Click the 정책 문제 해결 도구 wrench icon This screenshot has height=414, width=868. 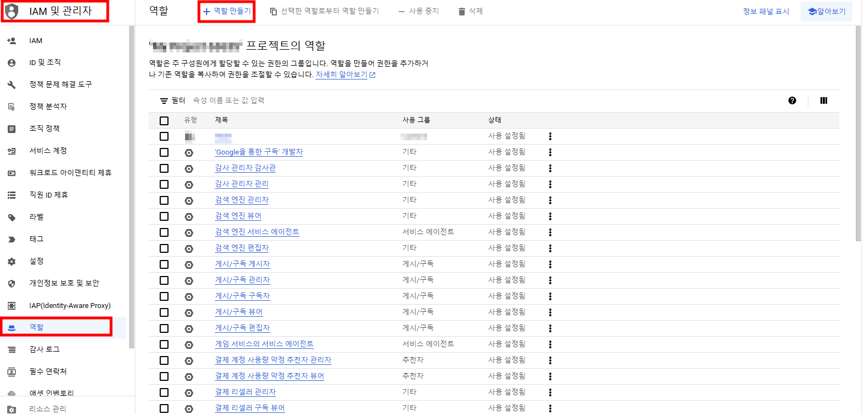click(12, 84)
